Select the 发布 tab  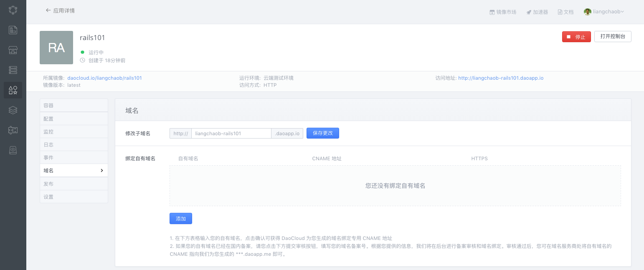point(74,184)
